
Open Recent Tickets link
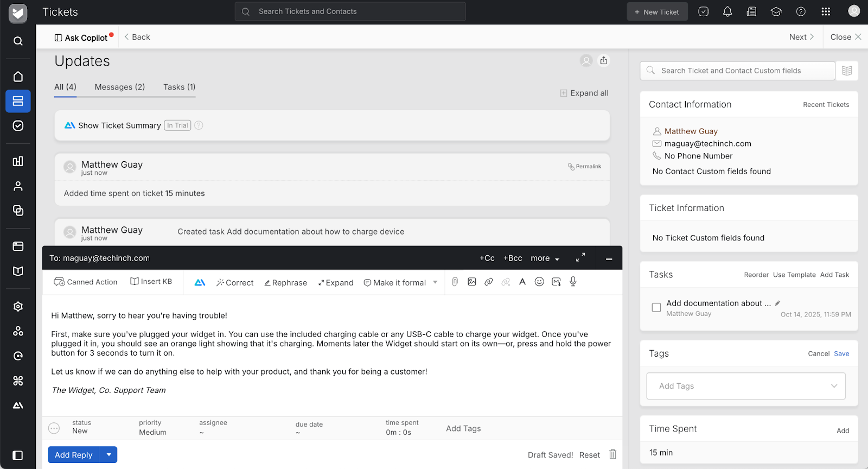826,105
